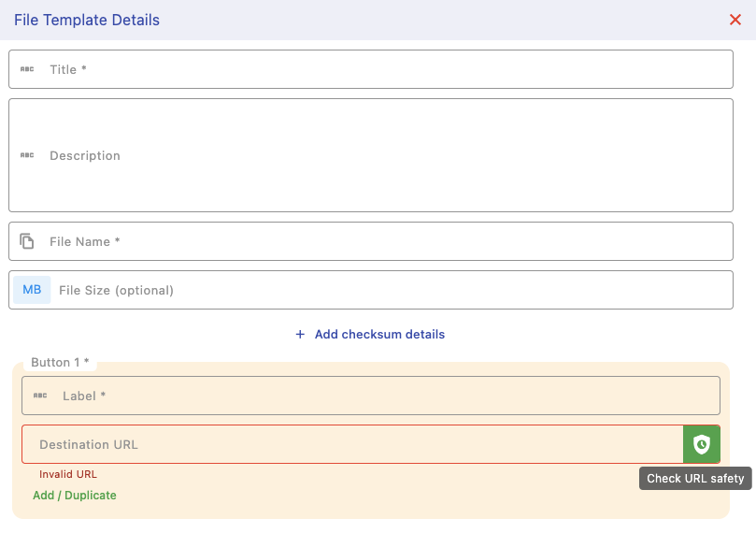The height and width of the screenshot is (533, 756).
Task: Click the Button 1 group legend
Action: (x=60, y=363)
